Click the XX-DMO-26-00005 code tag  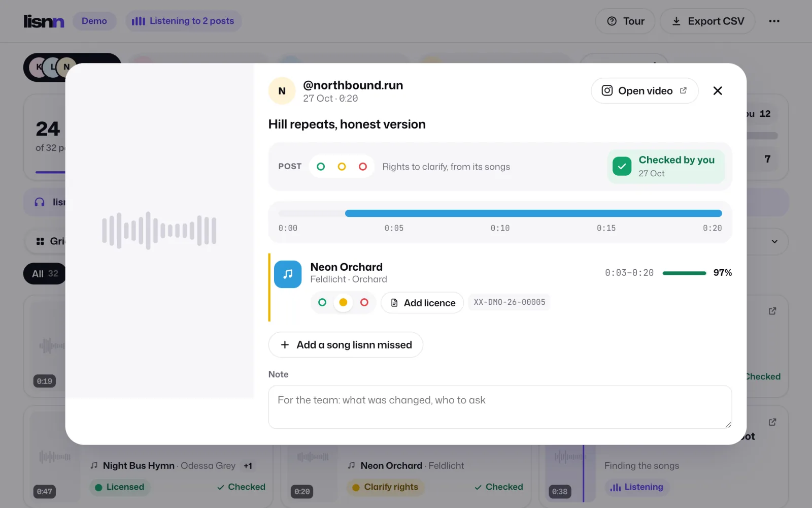(x=510, y=302)
